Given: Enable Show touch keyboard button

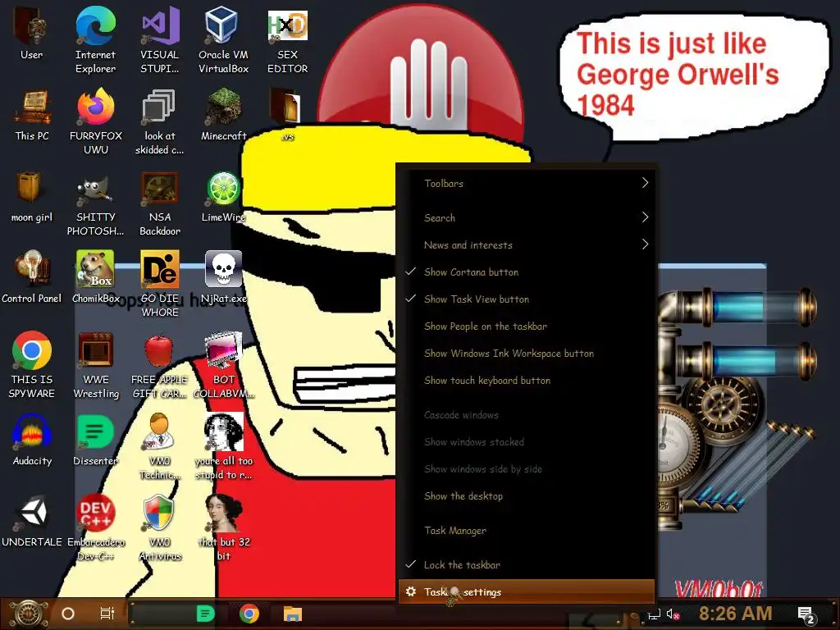Looking at the screenshot, I should 526,381.
